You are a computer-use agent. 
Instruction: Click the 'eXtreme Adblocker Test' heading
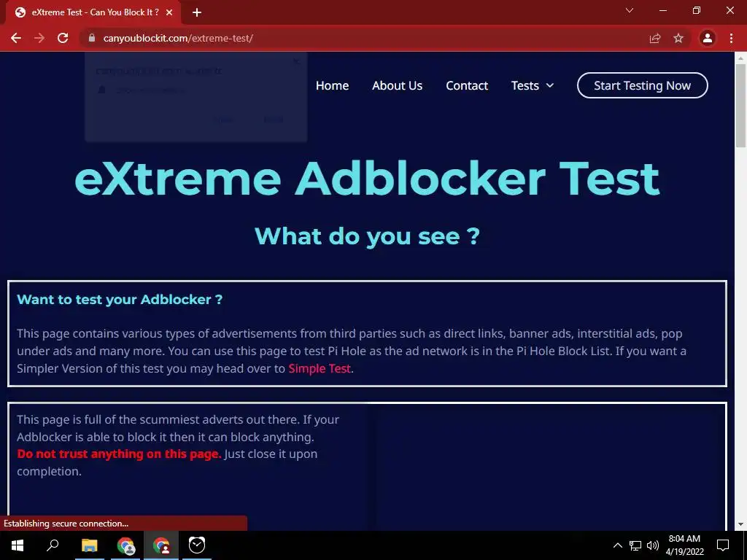(x=368, y=179)
